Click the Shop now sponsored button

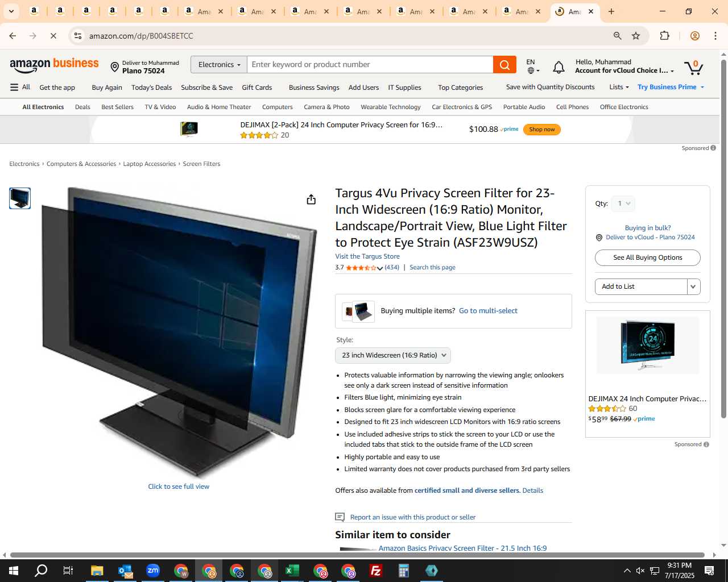click(x=542, y=130)
